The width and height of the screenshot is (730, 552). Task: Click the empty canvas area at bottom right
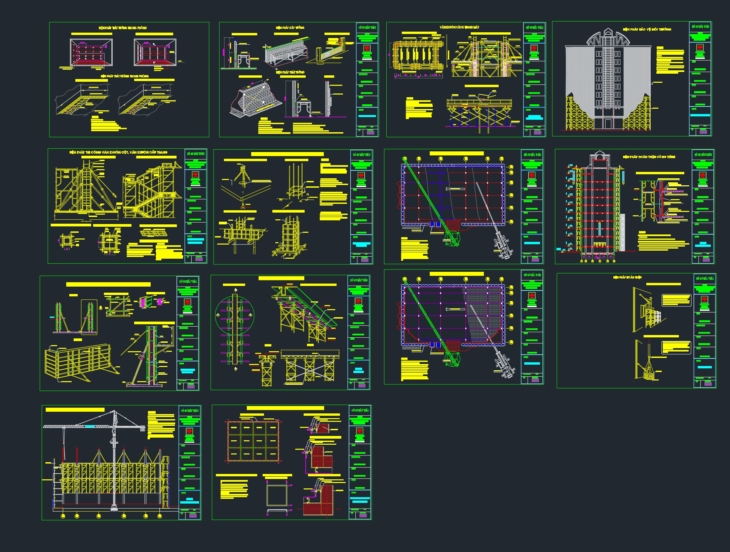560,470
